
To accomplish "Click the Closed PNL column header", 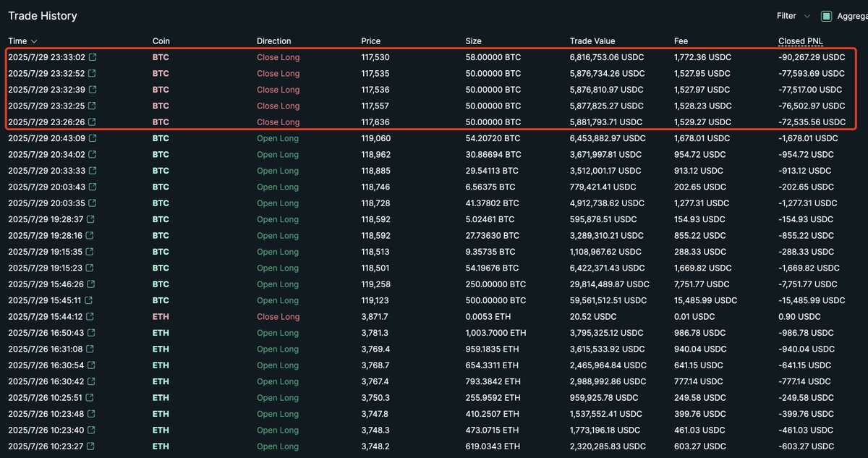I will point(800,41).
